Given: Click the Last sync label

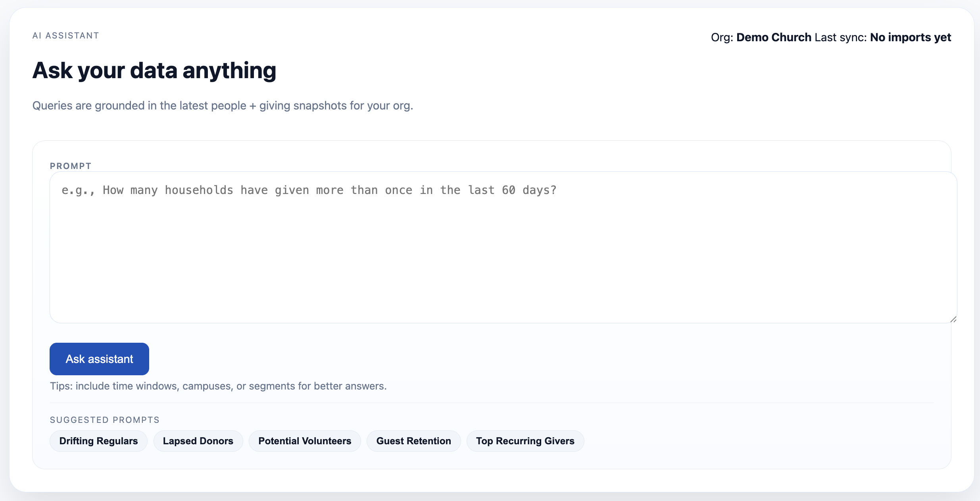Looking at the screenshot, I should (840, 37).
